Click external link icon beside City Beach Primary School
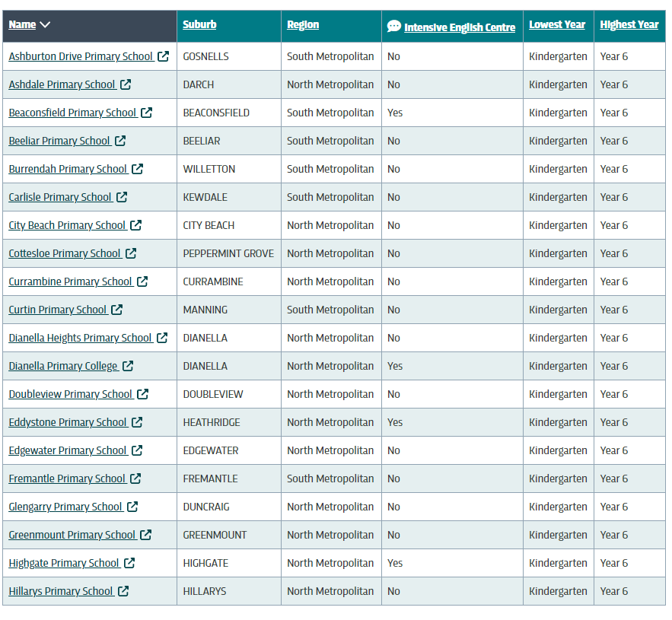Screen dimensions: 672x620 [x=136, y=225]
